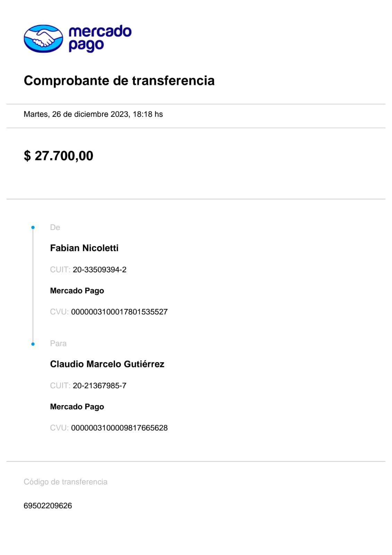Click the Mercado Pago handshake logo

click(43, 39)
